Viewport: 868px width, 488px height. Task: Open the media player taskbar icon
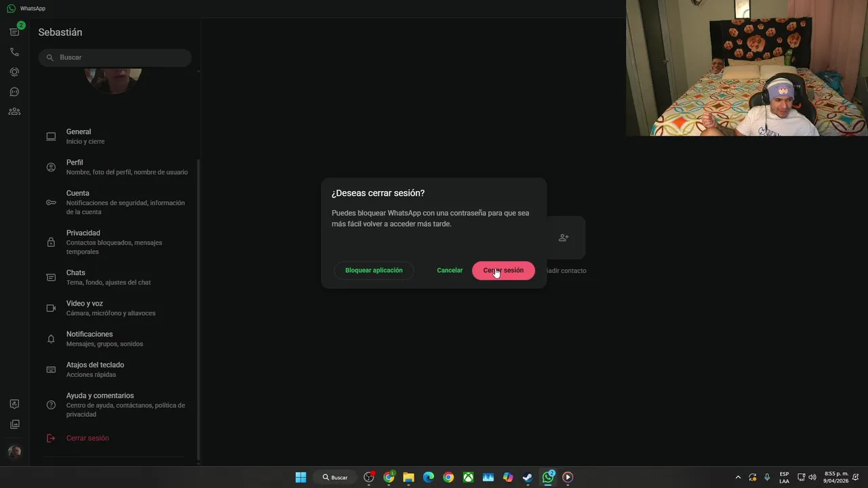(x=568, y=477)
